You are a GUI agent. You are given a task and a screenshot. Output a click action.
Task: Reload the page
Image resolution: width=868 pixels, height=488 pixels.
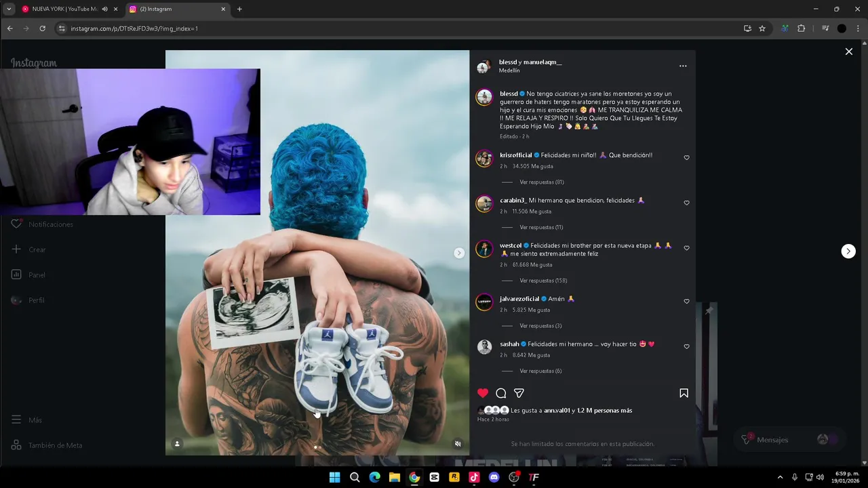pos(42,28)
